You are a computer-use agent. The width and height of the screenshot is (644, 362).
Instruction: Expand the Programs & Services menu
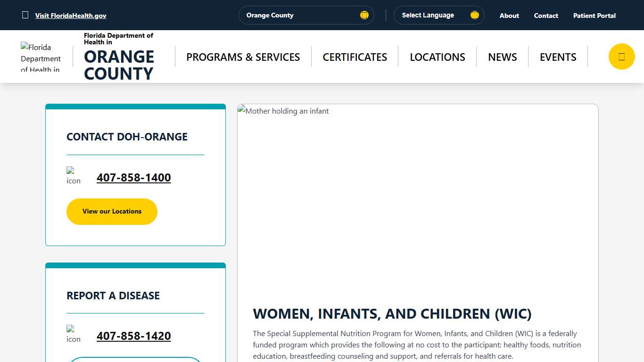tap(243, 57)
